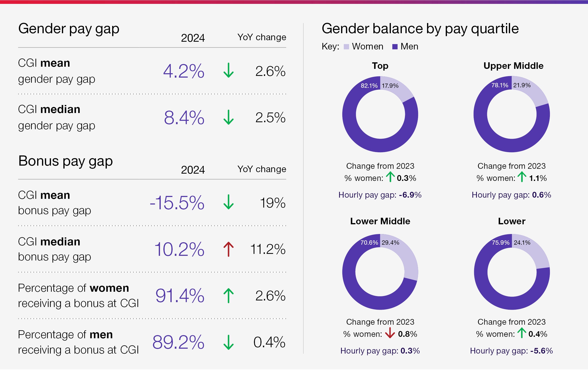Click the green down arrow for men receiving a bonus

click(x=228, y=342)
